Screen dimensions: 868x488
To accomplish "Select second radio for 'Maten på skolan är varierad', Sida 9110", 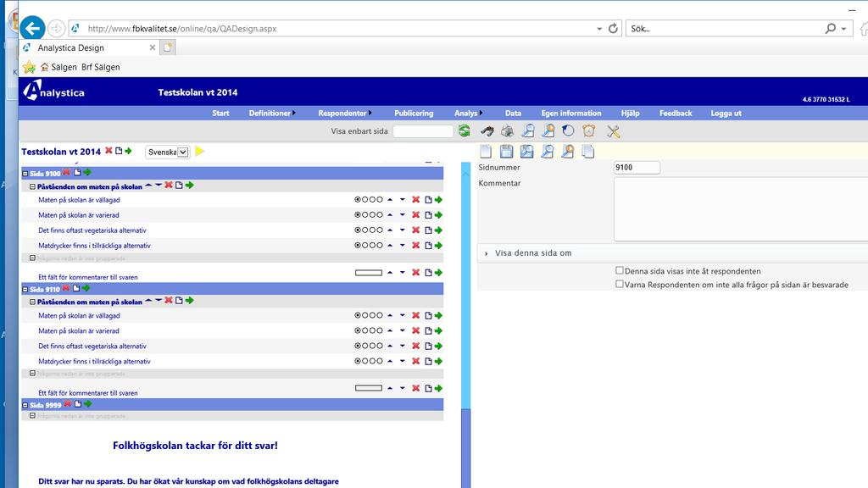I will tap(364, 331).
